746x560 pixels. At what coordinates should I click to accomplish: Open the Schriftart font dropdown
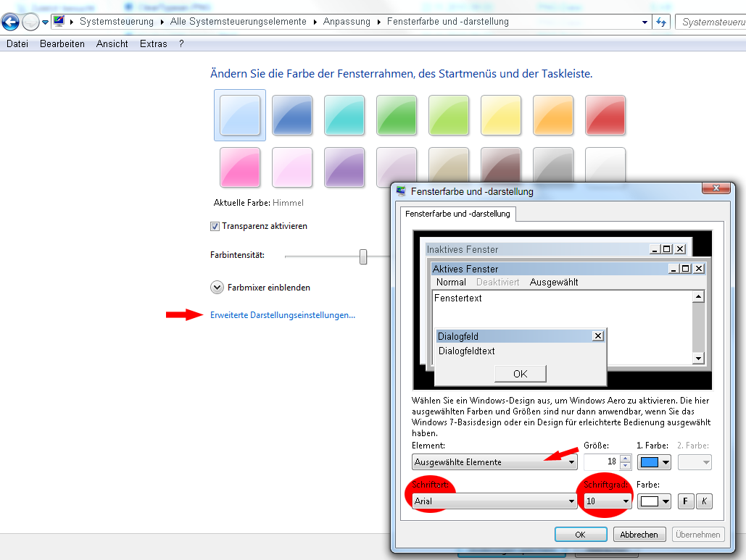pyautogui.click(x=494, y=501)
